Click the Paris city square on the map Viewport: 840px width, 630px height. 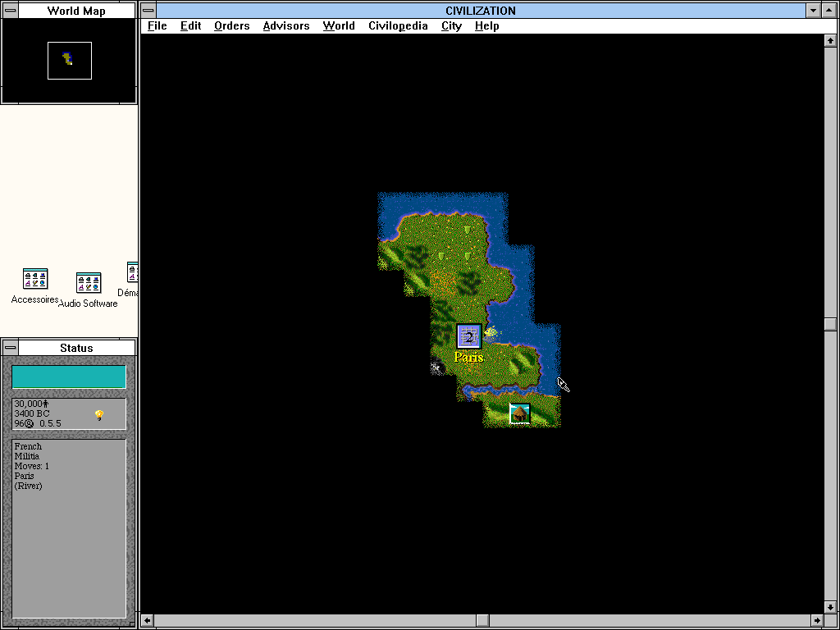[468, 337]
